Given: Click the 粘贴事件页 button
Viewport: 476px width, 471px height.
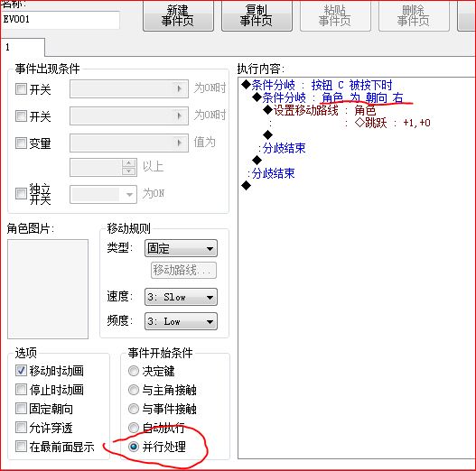Looking at the screenshot, I should coord(335,15).
